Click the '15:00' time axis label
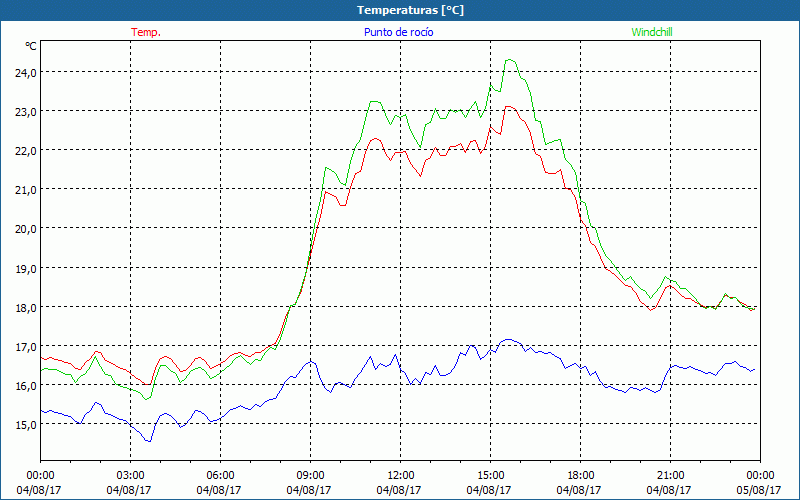800x500 pixels. coord(490,476)
